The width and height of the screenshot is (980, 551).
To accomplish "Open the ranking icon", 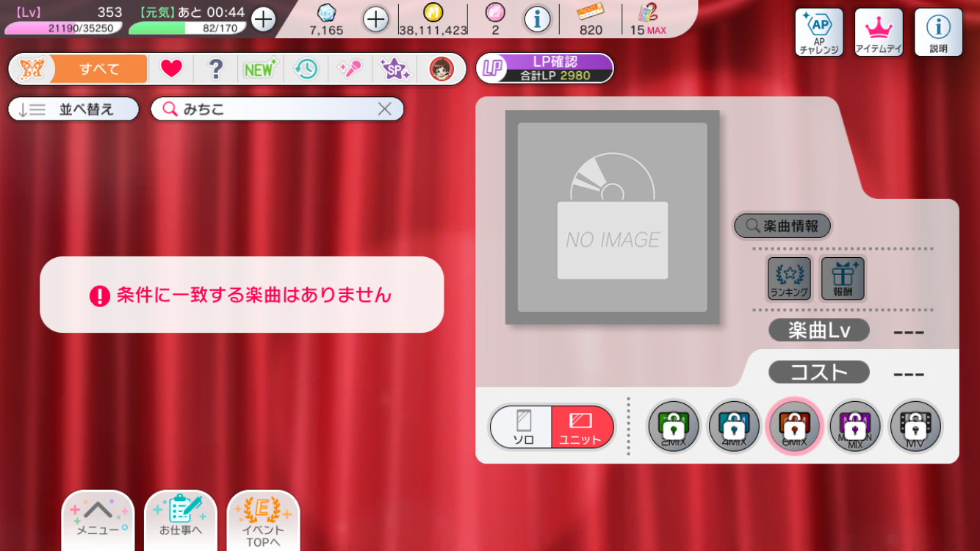I will pos(789,278).
